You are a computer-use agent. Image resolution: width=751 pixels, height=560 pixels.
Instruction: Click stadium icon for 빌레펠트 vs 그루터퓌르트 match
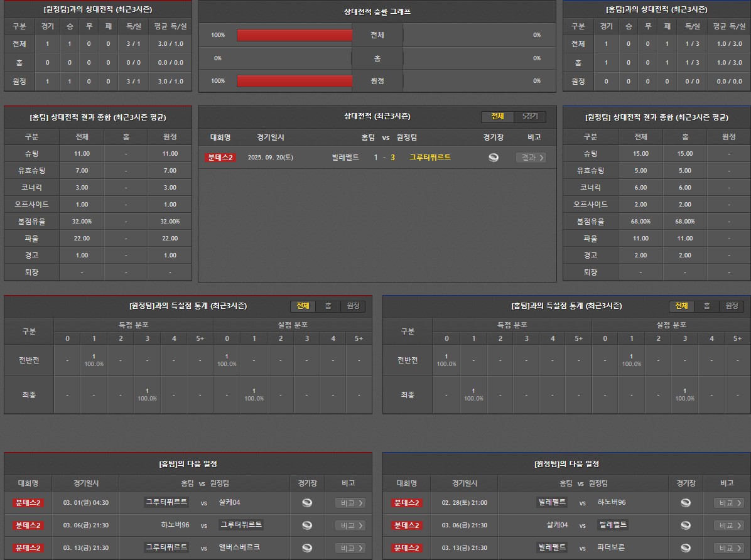(x=494, y=158)
